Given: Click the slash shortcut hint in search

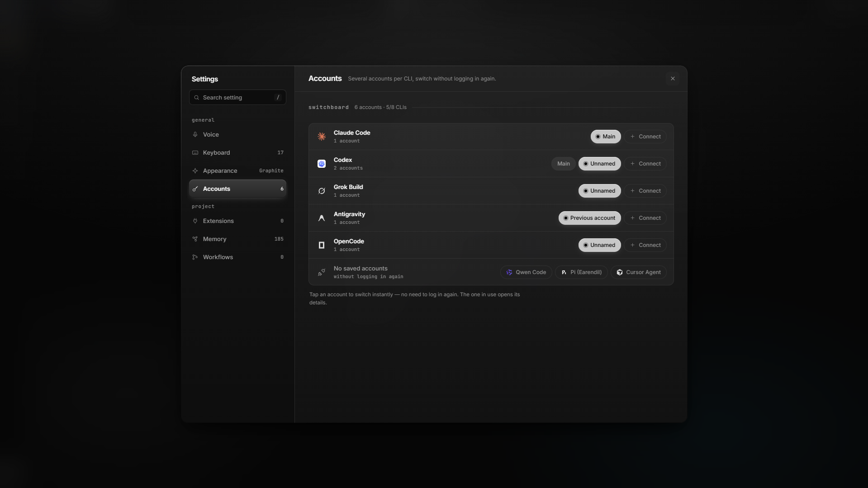Looking at the screenshot, I should pyautogui.click(x=278, y=98).
